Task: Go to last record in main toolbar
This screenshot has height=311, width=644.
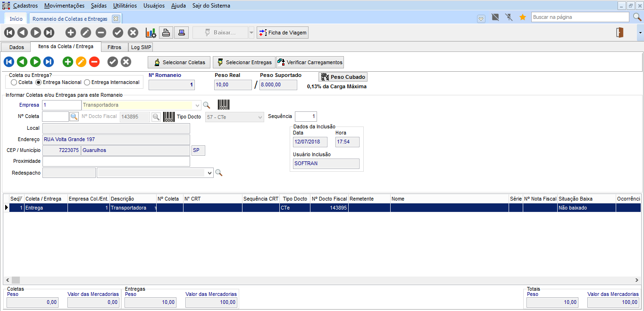Action: click(49, 33)
